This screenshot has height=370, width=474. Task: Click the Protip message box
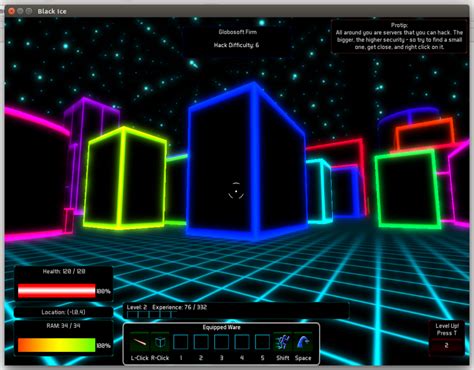[x=399, y=36]
